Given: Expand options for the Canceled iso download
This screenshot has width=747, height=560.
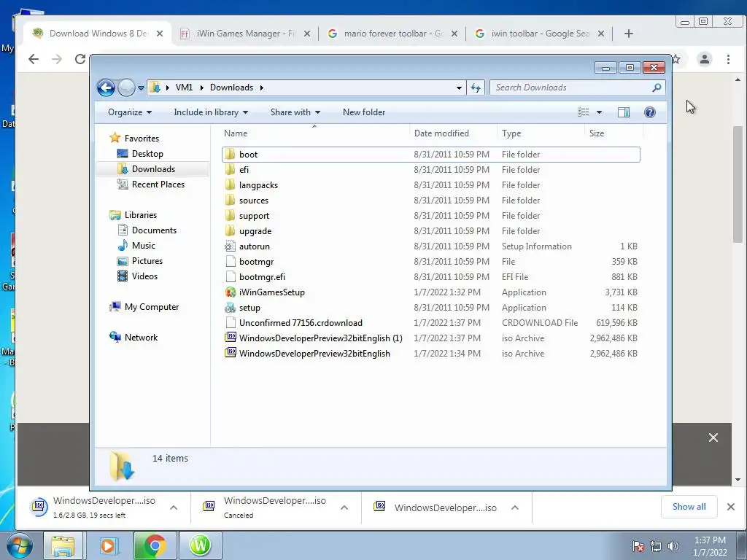Looking at the screenshot, I should click(344, 507).
